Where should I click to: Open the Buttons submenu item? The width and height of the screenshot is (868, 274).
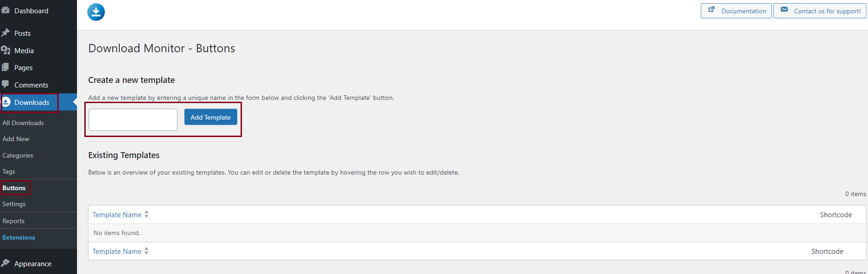pos(14,188)
